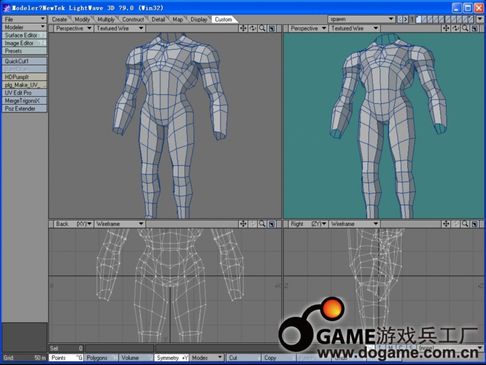Select the Custom tab
The height and width of the screenshot is (365, 486).
click(223, 19)
